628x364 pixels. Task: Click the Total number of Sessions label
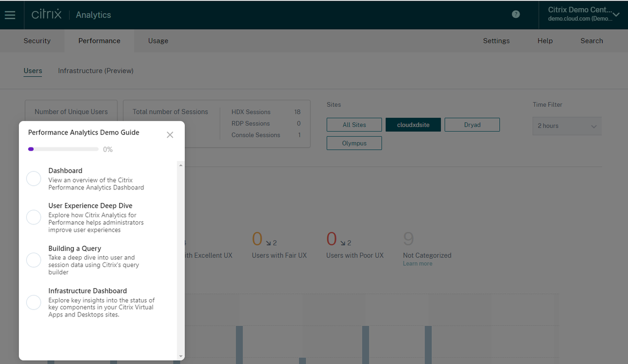170,112
